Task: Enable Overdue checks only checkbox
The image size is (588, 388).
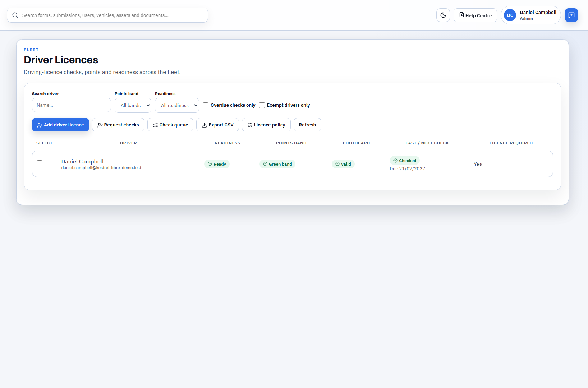Action: click(x=206, y=105)
